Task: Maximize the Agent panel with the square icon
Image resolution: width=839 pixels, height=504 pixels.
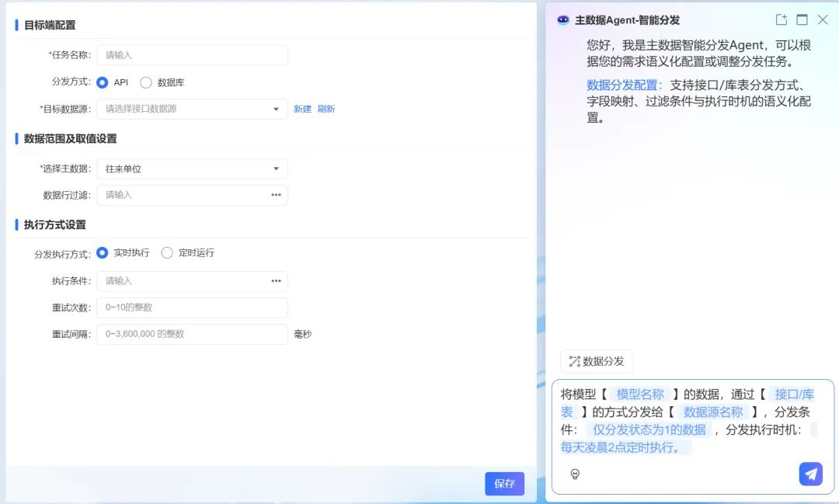Action: (x=802, y=19)
